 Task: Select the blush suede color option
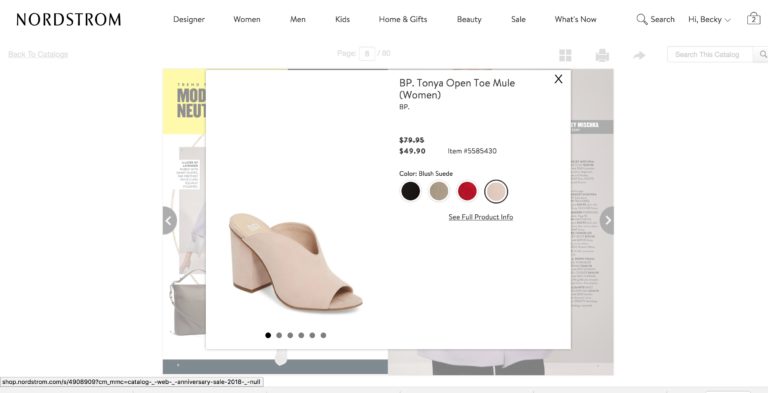click(x=496, y=192)
